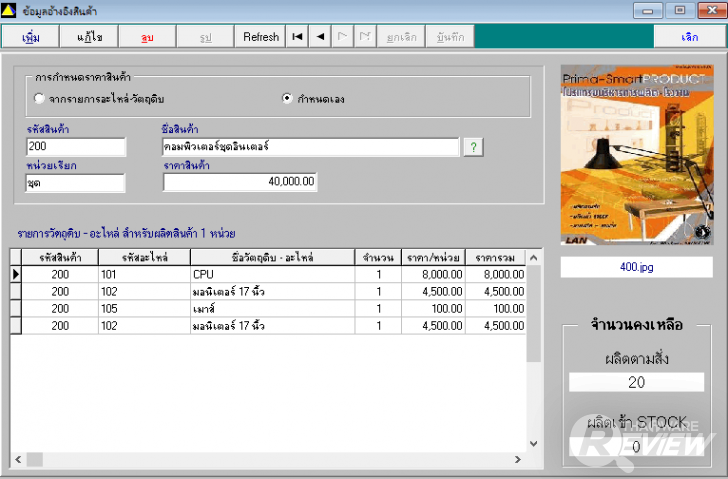728x479 pixels.
Task: Click the window title bar app icon
Action: (x=8, y=10)
